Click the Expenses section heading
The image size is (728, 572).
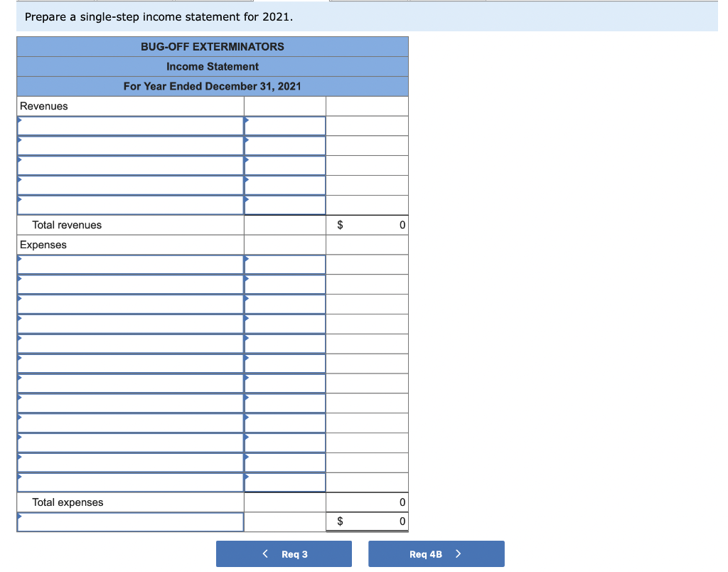[43, 245]
